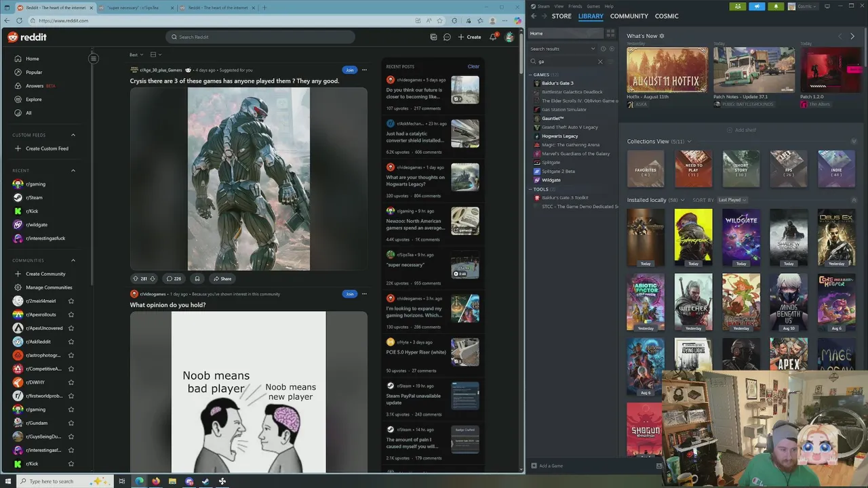Join r/Age_30_plus_Gamers
The height and width of the screenshot is (488, 868).
[x=349, y=70]
